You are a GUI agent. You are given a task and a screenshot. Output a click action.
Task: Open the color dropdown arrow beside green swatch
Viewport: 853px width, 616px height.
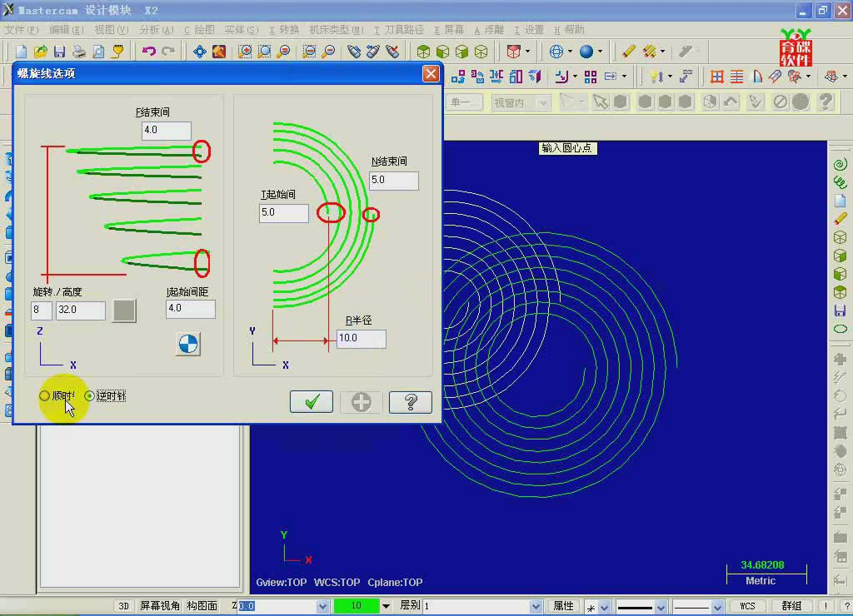(386, 606)
